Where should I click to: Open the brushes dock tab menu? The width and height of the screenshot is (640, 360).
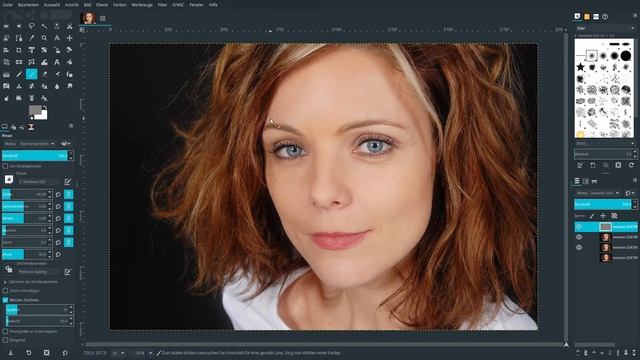point(634,16)
